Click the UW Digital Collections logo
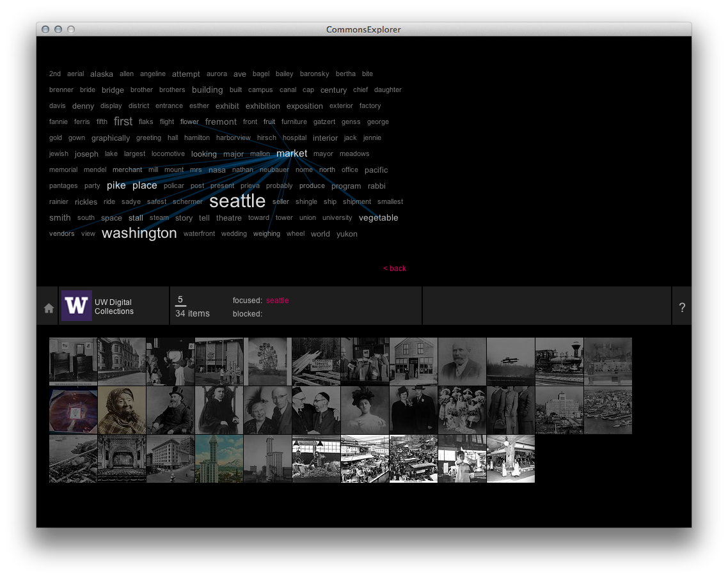 click(77, 306)
